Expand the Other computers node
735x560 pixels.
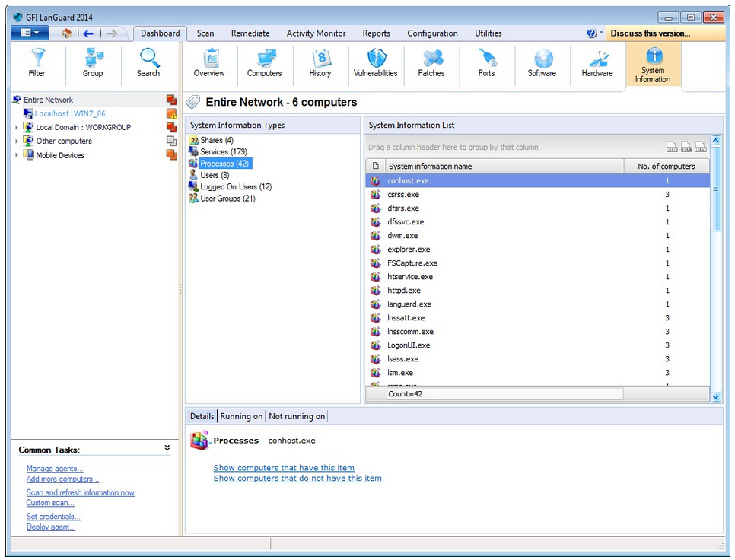(x=17, y=141)
